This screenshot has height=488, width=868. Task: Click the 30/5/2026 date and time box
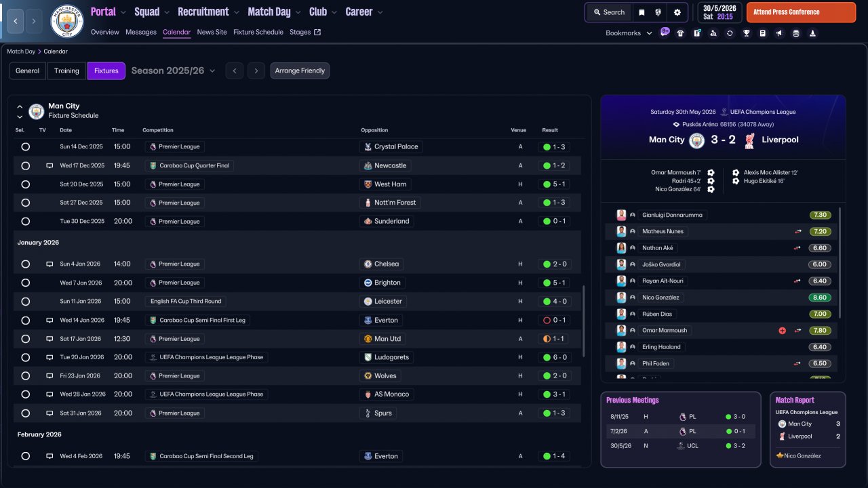pyautogui.click(x=719, y=12)
